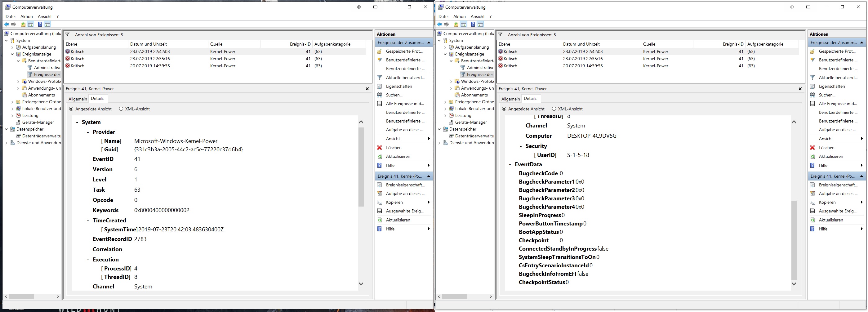
Task: Click the Löschen red X icon in right window
Action: pos(812,148)
